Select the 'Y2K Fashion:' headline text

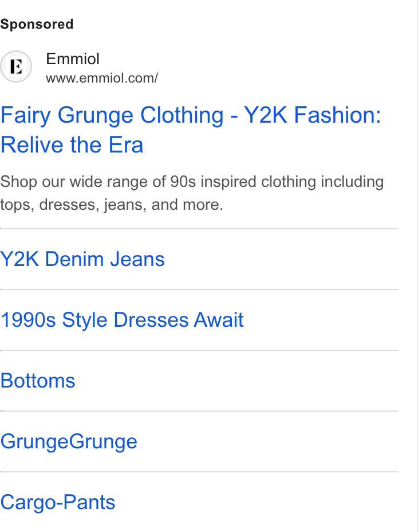coord(312,115)
